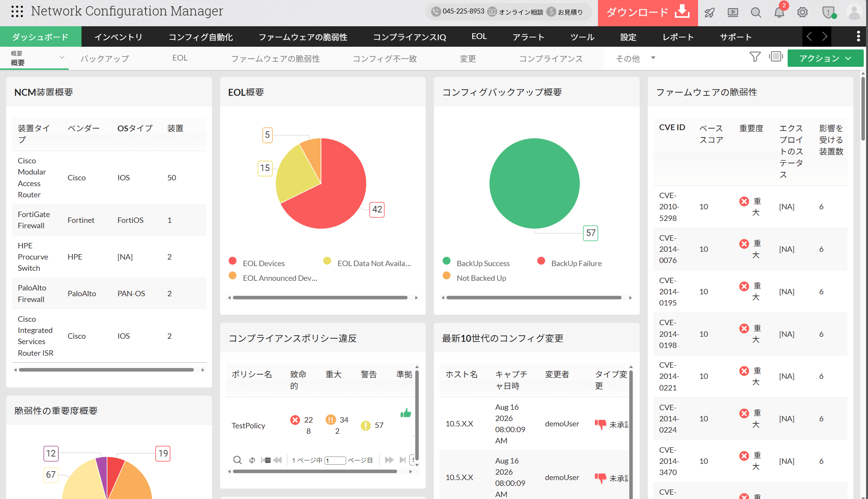The height and width of the screenshot is (499, 868).
Task: Open the アクション dropdown button
Action: (x=826, y=58)
